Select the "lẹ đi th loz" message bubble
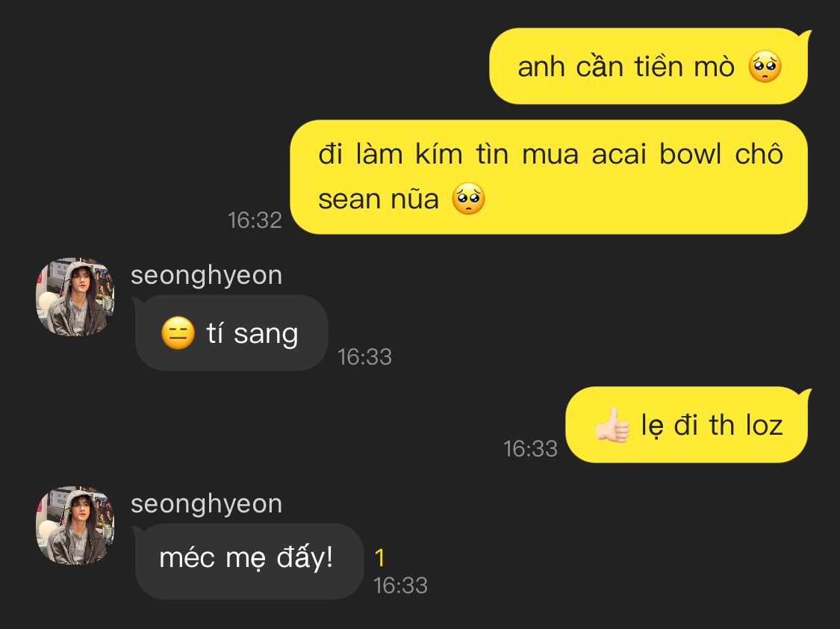Screen dimensions: 840x629 pyautogui.click(x=687, y=425)
